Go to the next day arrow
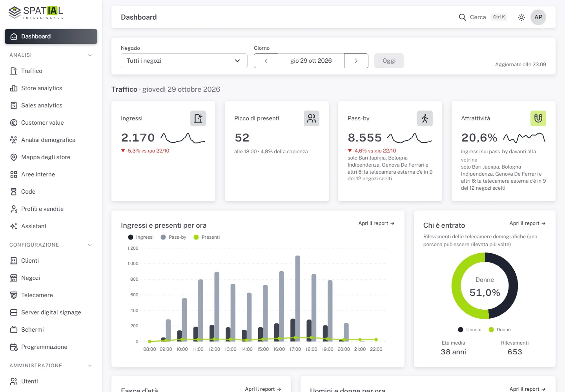Image resolution: width=565 pixels, height=392 pixels. click(356, 61)
